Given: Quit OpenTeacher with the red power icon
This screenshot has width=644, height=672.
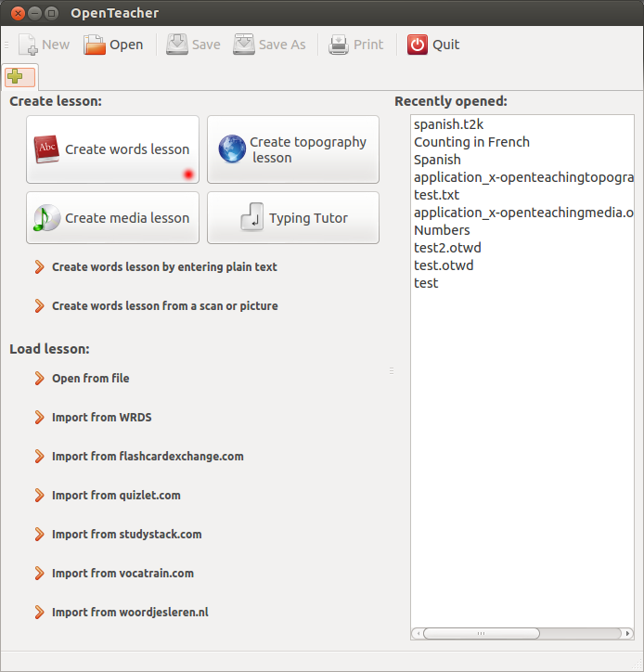Looking at the screenshot, I should pos(418,45).
